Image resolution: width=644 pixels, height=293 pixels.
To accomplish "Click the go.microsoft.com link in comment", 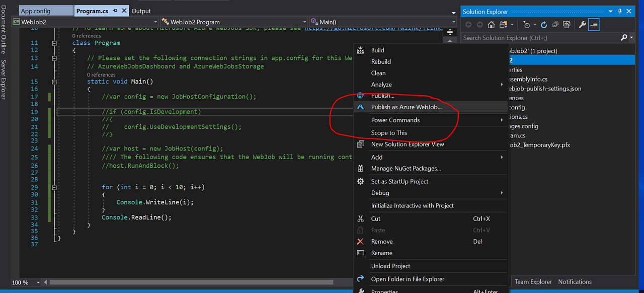I will 373,28.
